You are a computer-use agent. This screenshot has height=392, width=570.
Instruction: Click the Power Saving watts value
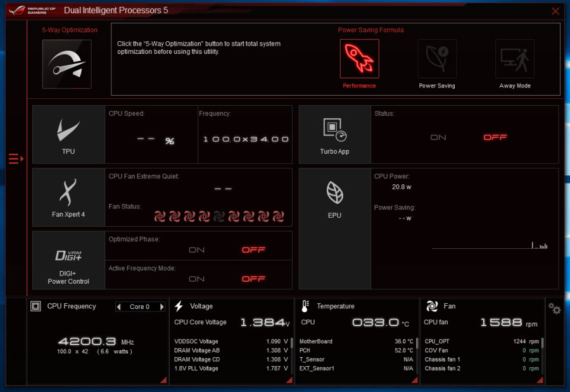coord(405,218)
